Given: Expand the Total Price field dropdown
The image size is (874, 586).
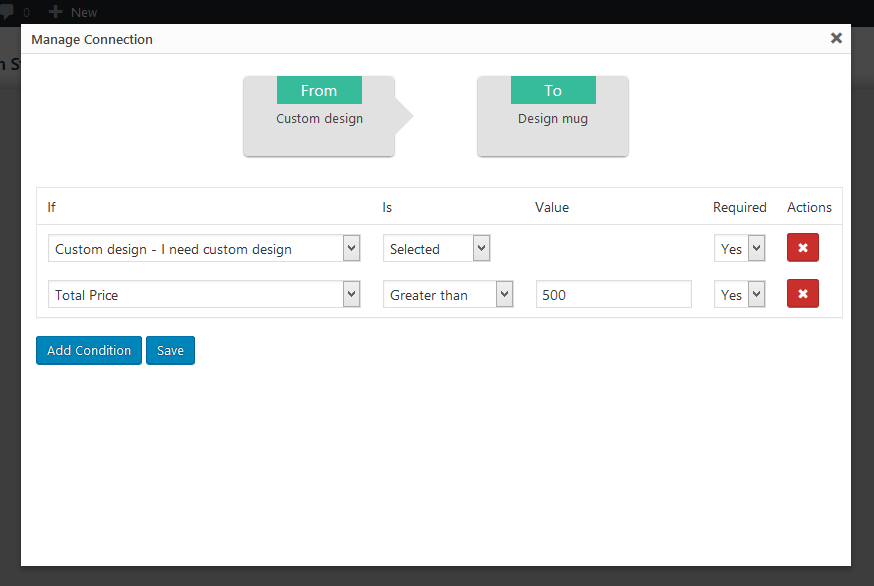Looking at the screenshot, I should (204, 295).
